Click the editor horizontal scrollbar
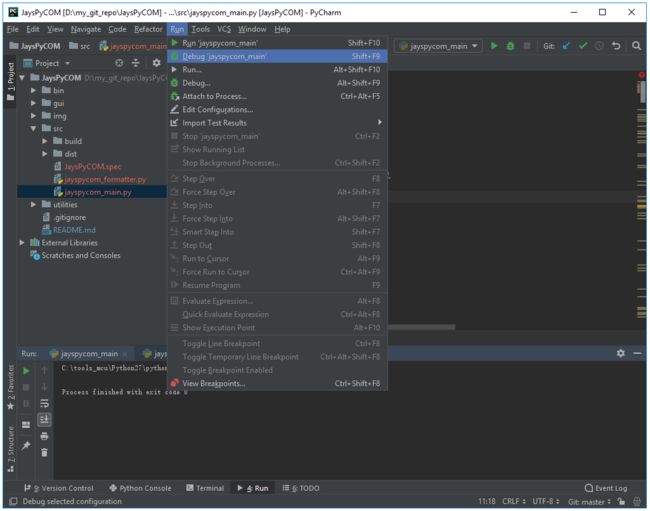The image size is (650, 511). click(x=421, y=327)
